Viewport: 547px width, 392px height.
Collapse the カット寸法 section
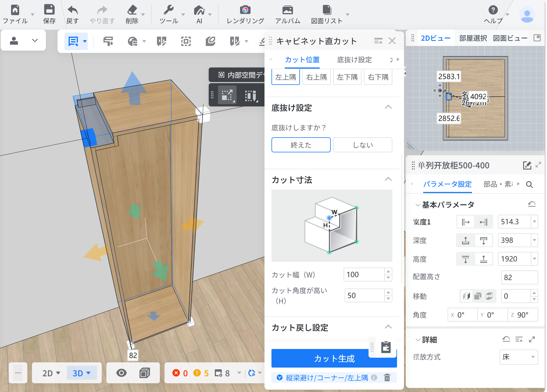388,179
